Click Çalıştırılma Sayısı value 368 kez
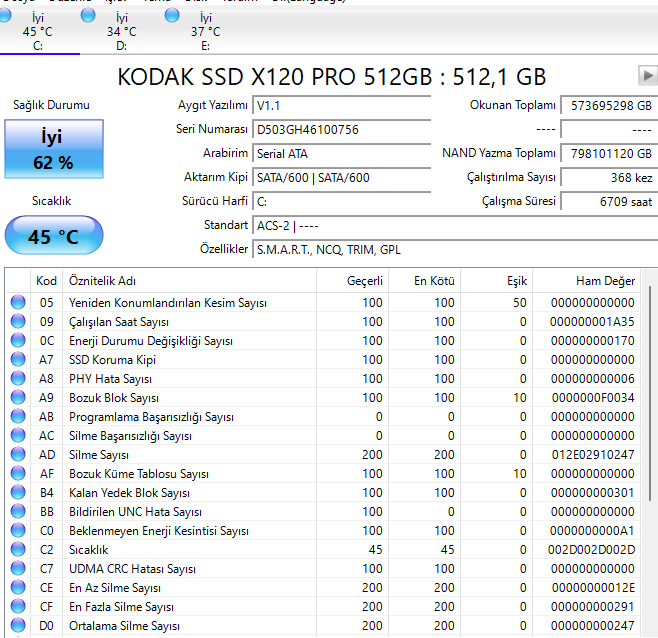The height and width of the screenshot is (638, 658). click(609, 178)
